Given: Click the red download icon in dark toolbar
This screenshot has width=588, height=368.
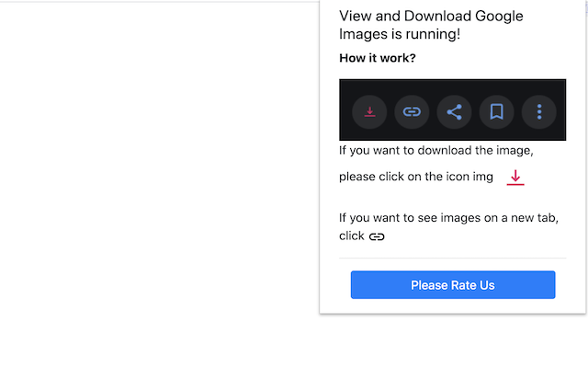Looking at the screenshot, I should 369,111.
